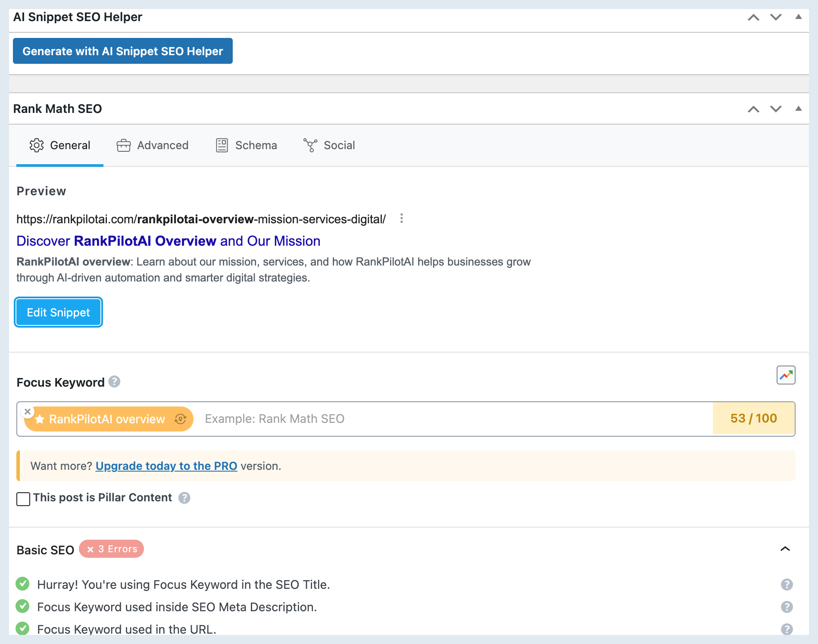Select the RankPilotAI overview keyword chip
Viewport: 818px width, 644px height.
pos(108,419)
